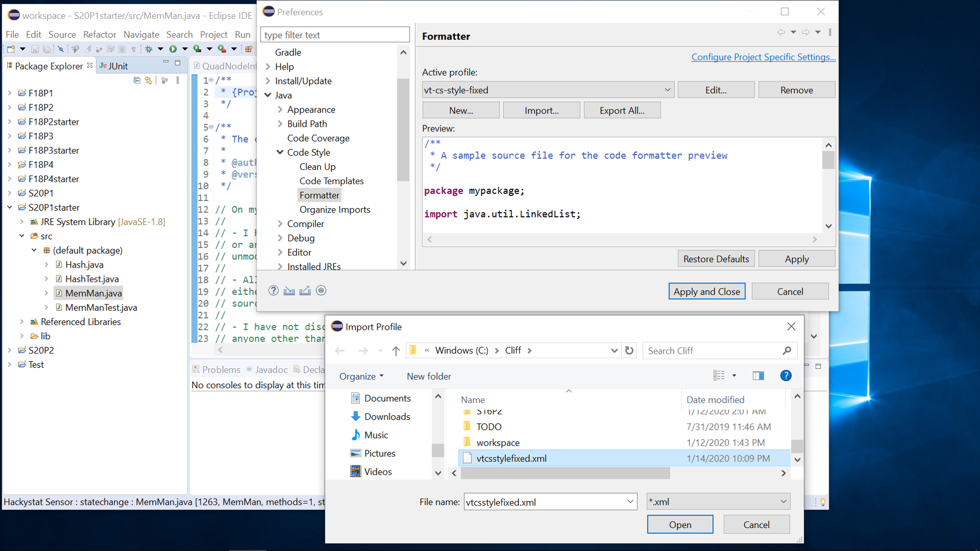Click the Preferences help question mark icon

click(x=273, y=291)
